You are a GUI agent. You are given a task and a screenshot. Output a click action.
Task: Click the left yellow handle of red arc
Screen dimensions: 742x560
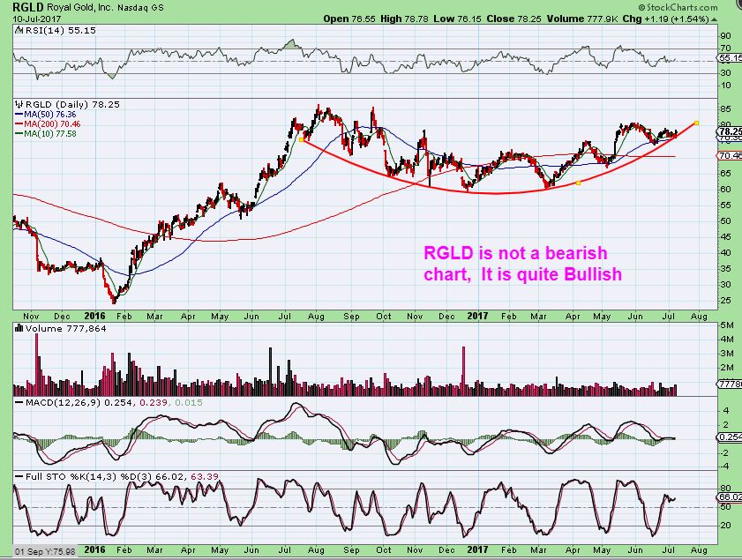coord(302,139)
